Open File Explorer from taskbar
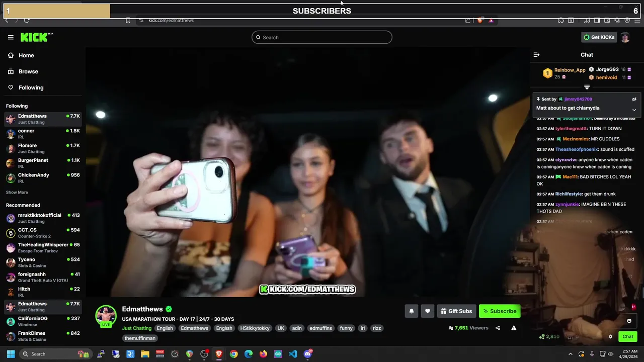The image size is (644, 362). click(x=145, y=354)
